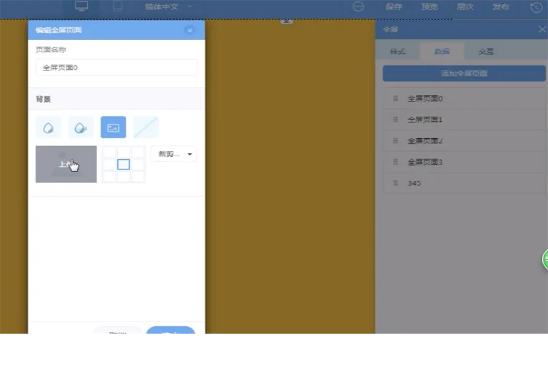The height and width of the screenshot is (392, 548).
Task: Switch to the 交互 tab
Action: click(x=486, y=52)
